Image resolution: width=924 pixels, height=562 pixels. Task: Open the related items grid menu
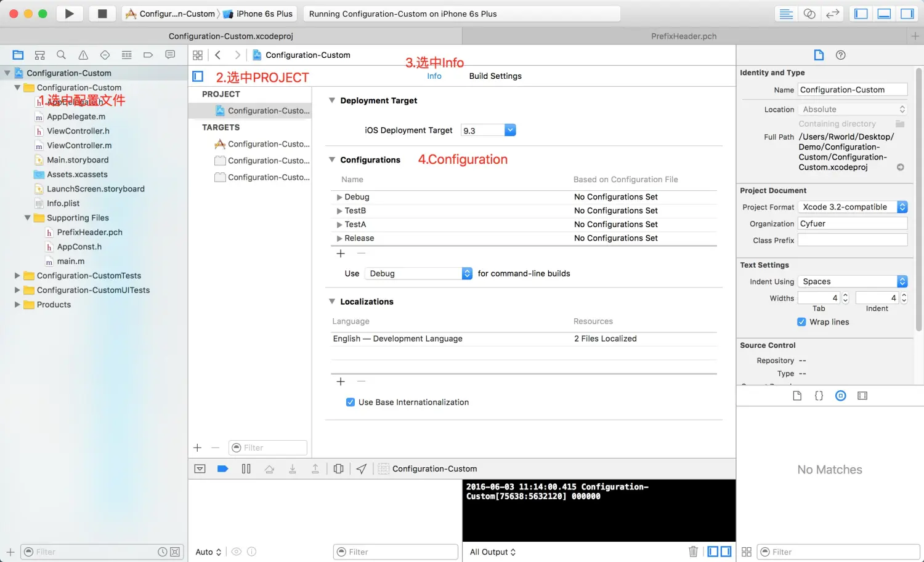[198, 55]
